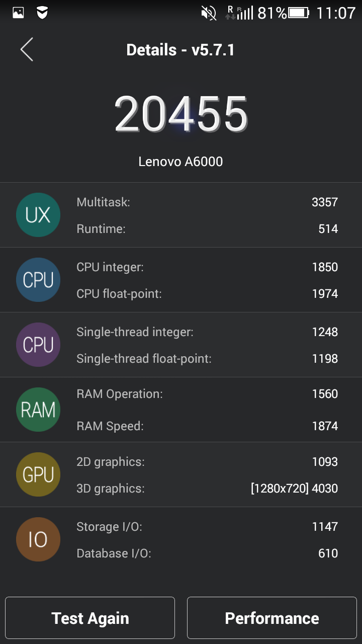Tap the brown IO category icon
The height and width of the screenshot is (644, 362).
coord(38,539)
